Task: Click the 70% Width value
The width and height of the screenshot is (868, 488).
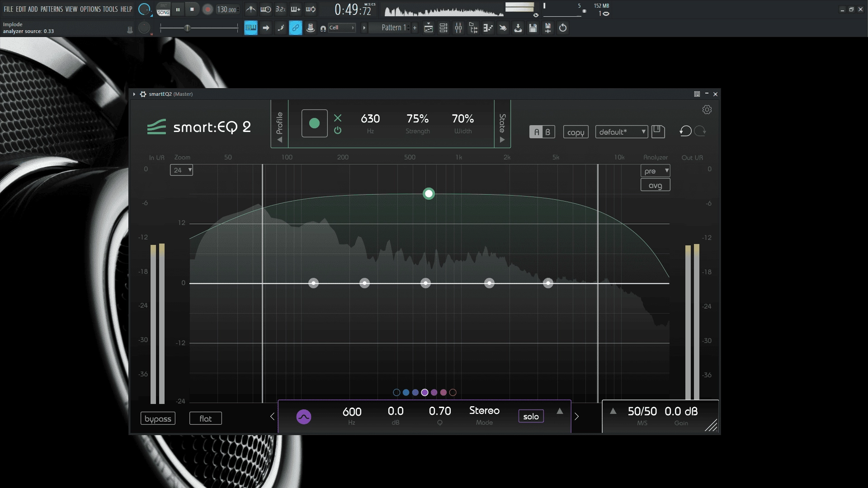Action: 462,119
